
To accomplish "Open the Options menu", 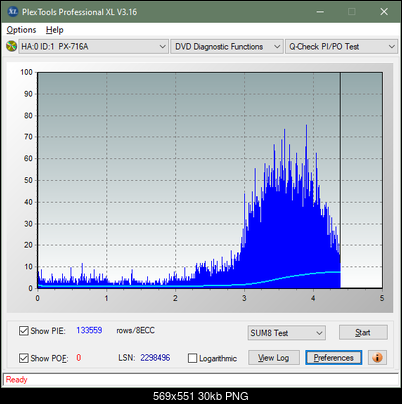I will [x=21, y=30].
